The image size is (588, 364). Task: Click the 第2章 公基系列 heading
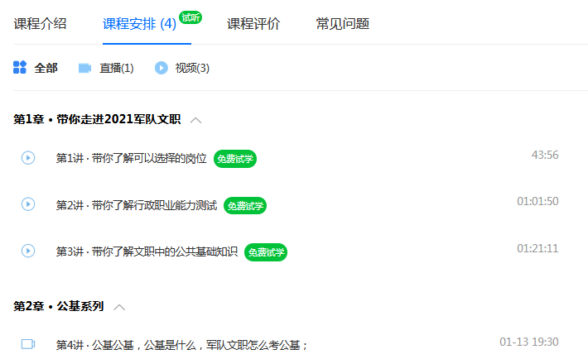click(59, 306)
